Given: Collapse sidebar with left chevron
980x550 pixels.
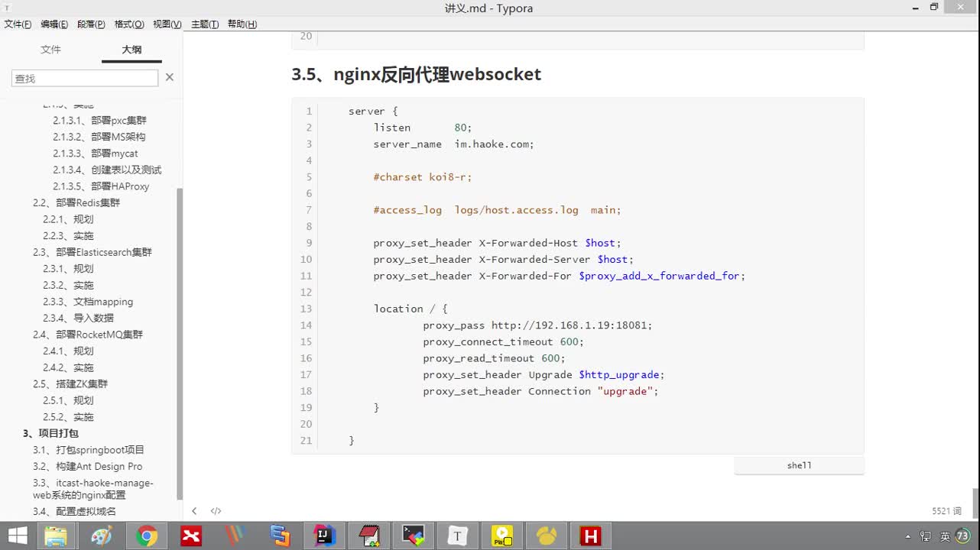Looking at the screenshot, I should click(x=194, y=511).
